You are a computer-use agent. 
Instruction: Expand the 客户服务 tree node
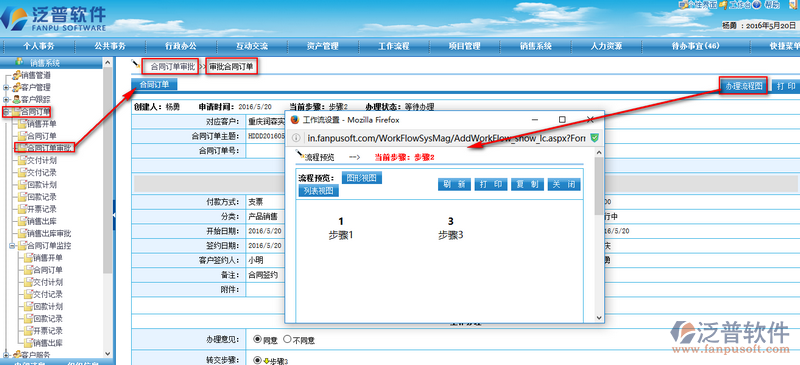pos(6,354)
